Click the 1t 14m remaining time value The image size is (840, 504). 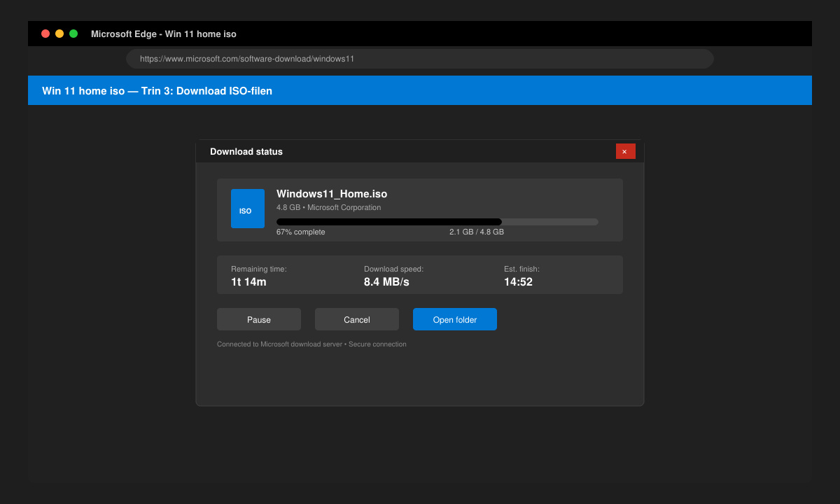[x=248, y=282]
